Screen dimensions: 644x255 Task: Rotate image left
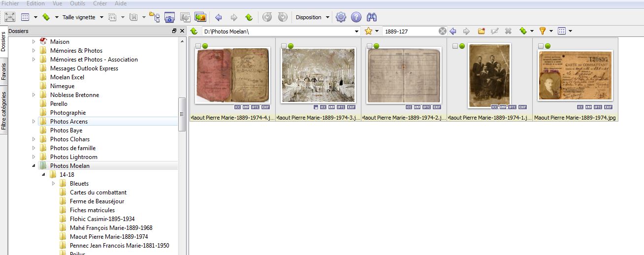(x=267, y=17)
